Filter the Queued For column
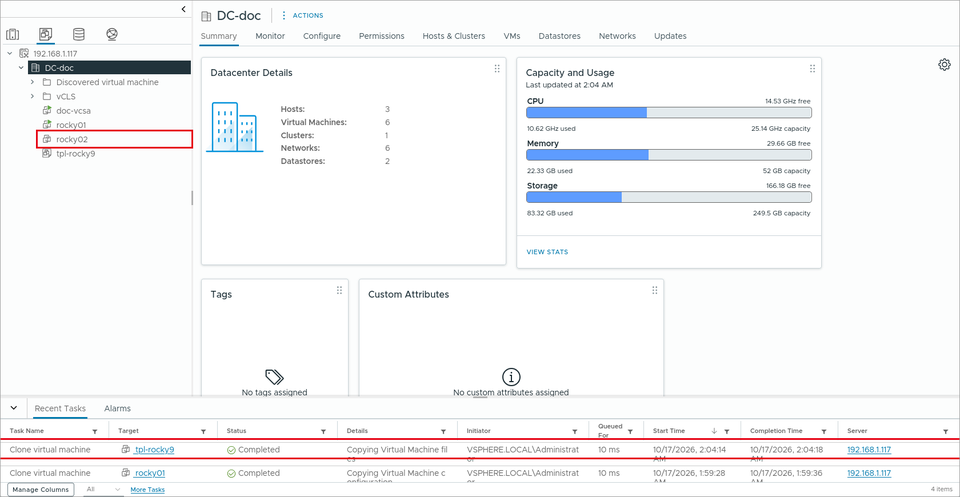Viewport: 960px width, 497px height. 630,432
